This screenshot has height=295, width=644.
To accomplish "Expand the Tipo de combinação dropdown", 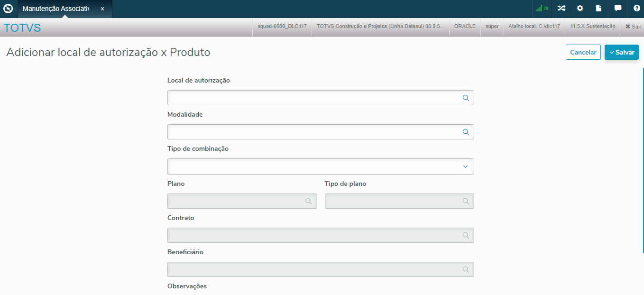I will click(465, 166).
